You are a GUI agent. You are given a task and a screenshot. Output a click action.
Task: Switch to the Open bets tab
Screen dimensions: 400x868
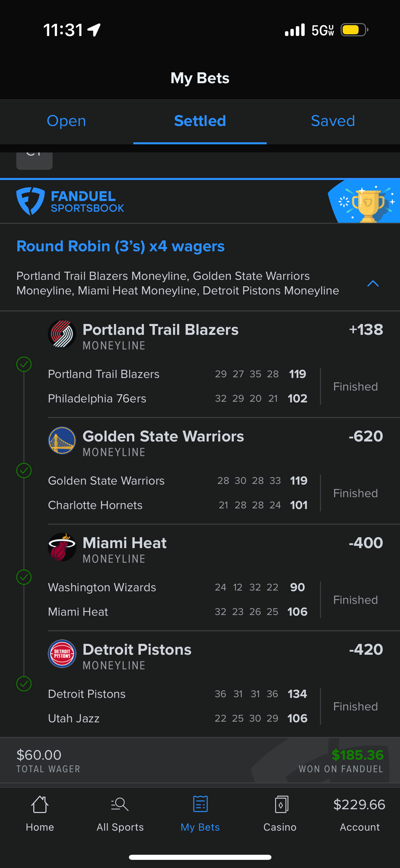66,121
